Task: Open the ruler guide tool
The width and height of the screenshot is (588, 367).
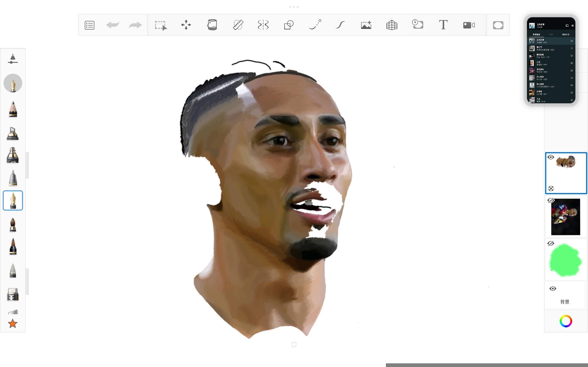Action: click(x=238, y=25)
